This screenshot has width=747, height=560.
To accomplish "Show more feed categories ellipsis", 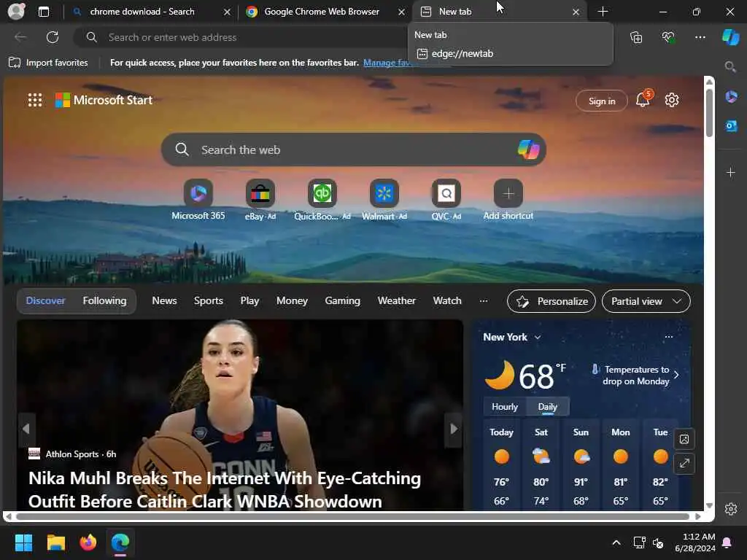I will 484,301.
